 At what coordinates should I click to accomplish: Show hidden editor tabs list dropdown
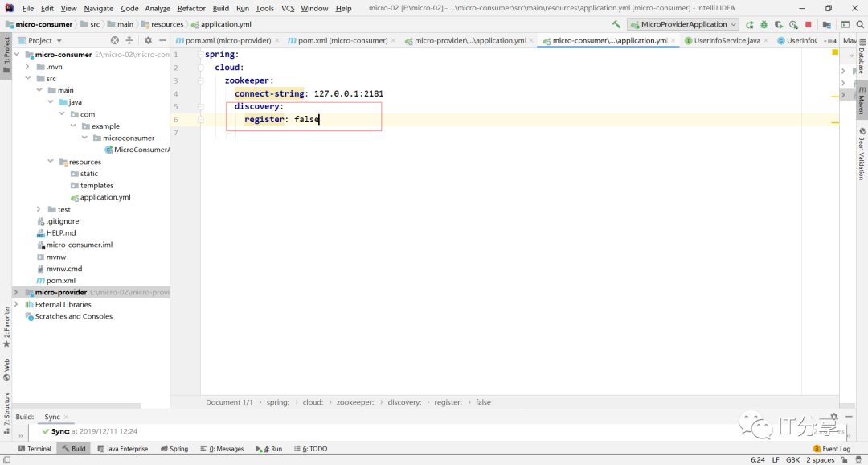(829, 40)
